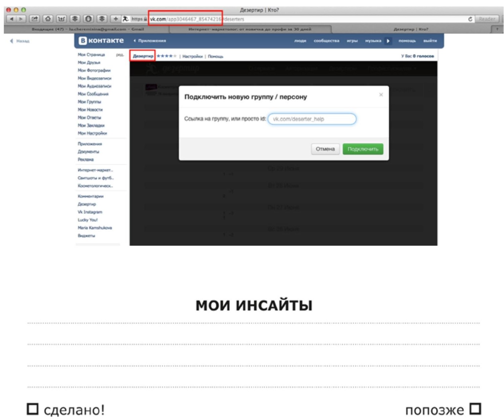Switch to the Gmail inbox tab
The height and width of the screenshot is (420, 504).
[87, 29]
